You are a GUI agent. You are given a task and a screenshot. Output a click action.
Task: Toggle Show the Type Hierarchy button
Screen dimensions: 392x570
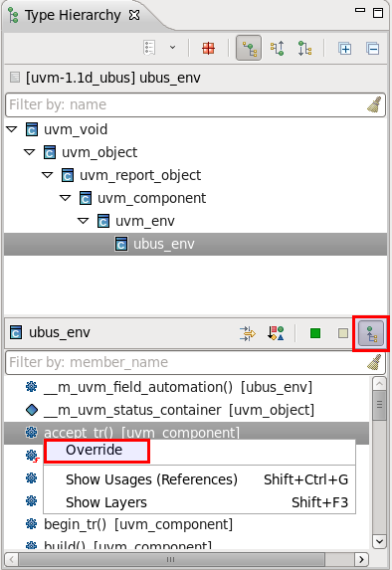tap(249, 48)
